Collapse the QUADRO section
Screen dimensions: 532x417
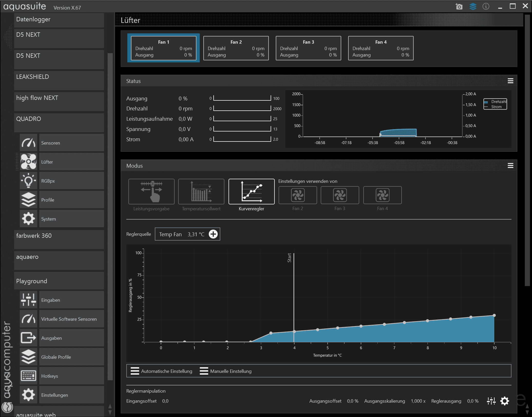59,122
